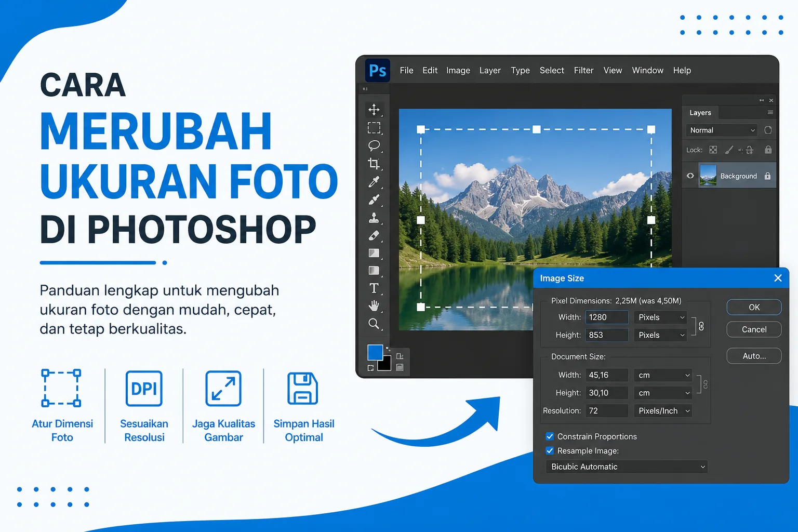Open the Edit menu
This screenshot has width=798, height=532.
[430, 70]
